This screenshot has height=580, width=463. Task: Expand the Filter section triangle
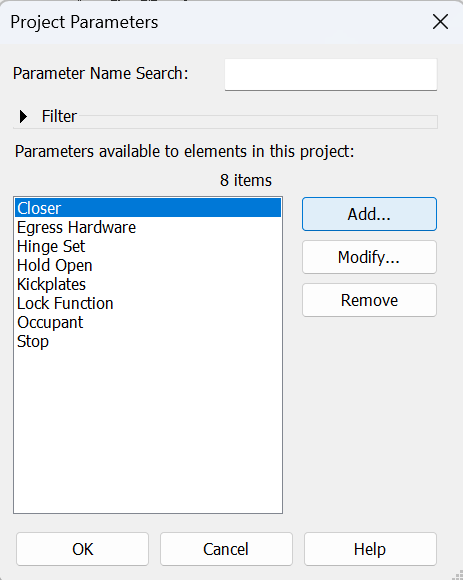tap(23, 117)
